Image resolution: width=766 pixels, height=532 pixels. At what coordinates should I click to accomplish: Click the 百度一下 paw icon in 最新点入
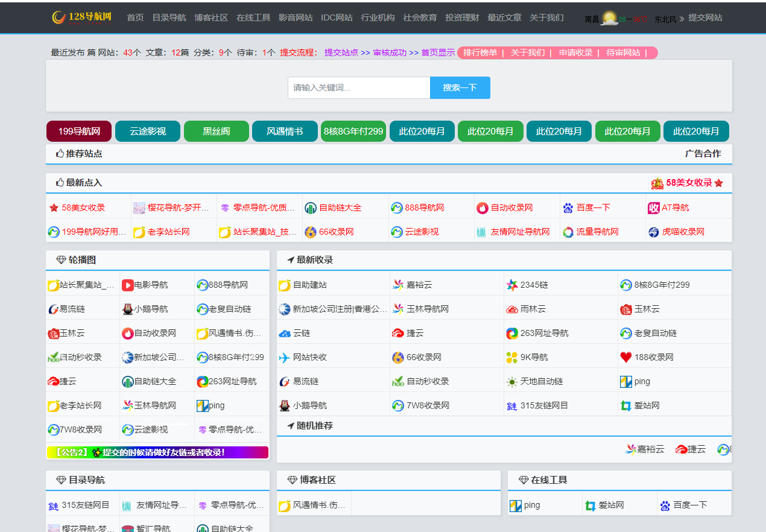568,208
